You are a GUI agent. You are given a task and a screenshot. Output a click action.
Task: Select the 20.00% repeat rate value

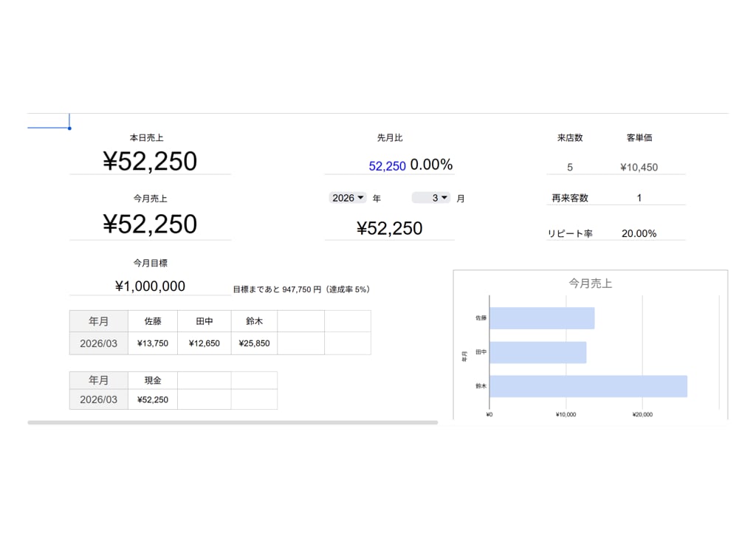(639, 234)
